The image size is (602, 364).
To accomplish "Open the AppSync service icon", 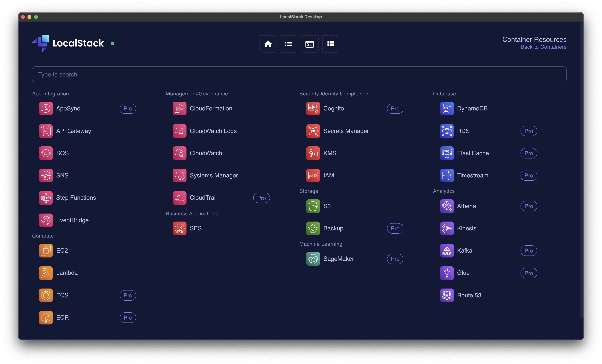I will [x=46, y=109].
